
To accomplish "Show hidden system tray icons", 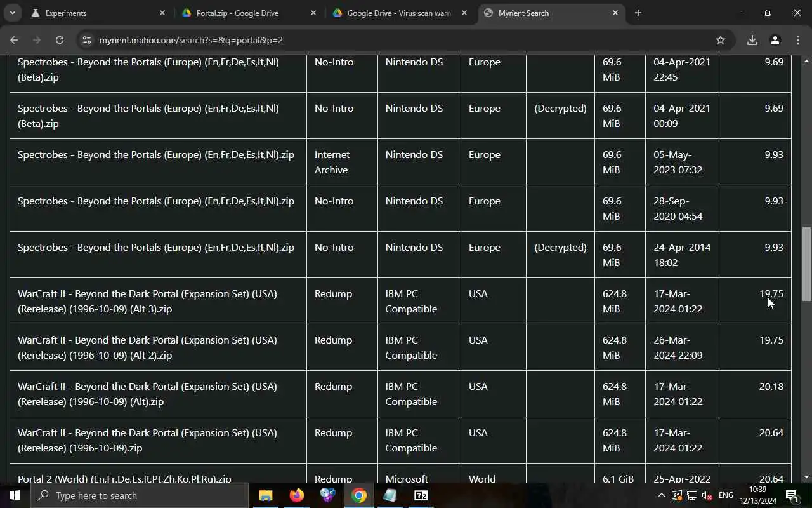I will coord(661,495).
